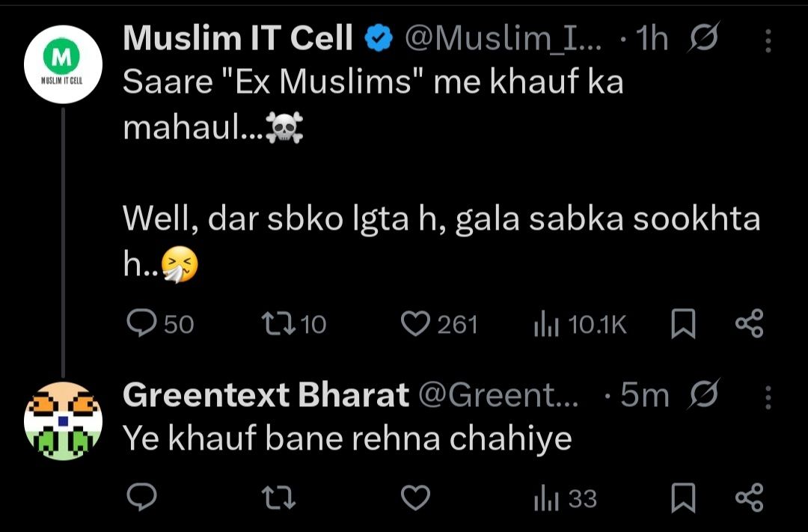Like the Muslim IT Cell tweet
The width and height of the screenshot is (808, 532).
point(414,323)
